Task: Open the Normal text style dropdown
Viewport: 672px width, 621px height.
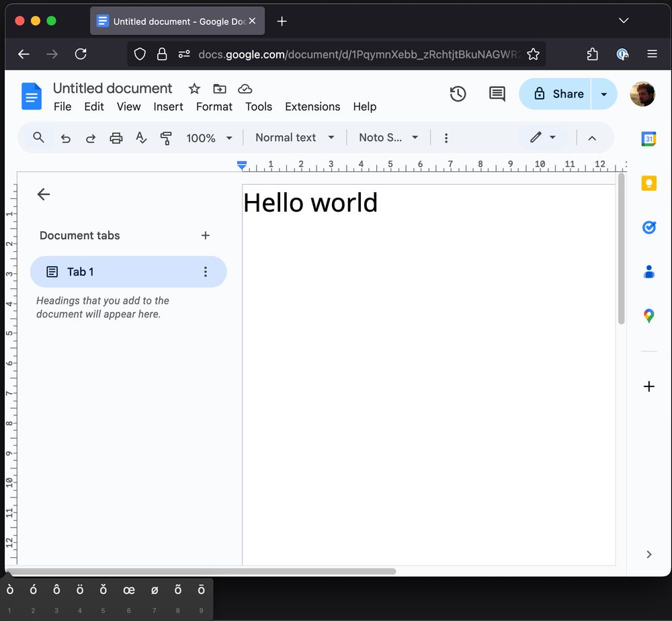Action: [295, 138]
